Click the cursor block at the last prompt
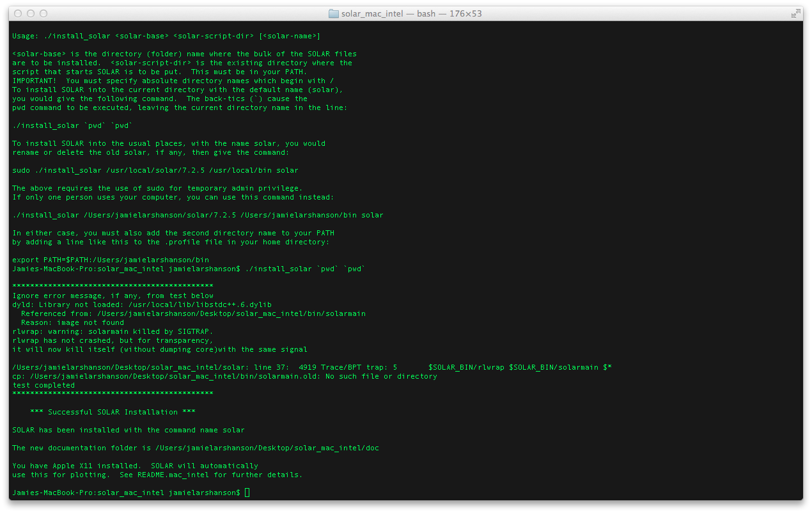 point(247,493)
